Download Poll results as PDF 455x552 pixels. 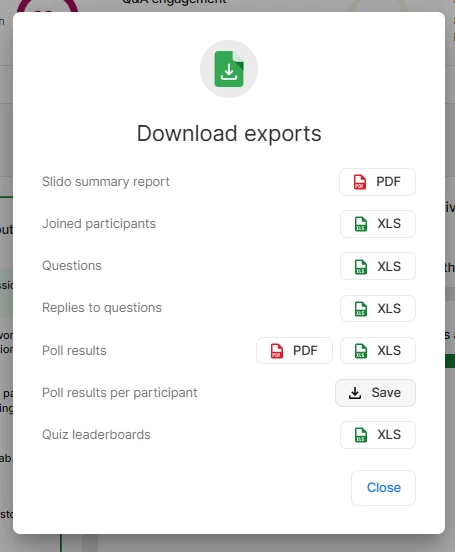tap(294, 351)
